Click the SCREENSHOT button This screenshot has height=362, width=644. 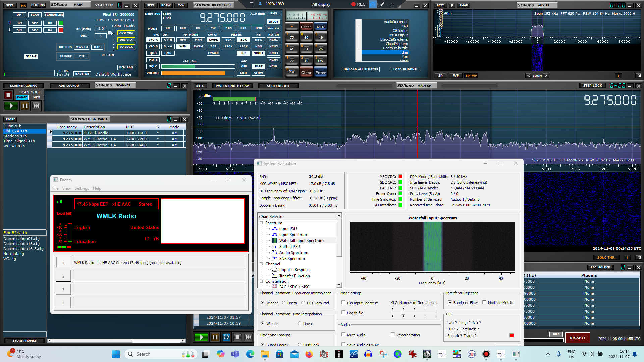click(278, 86)
